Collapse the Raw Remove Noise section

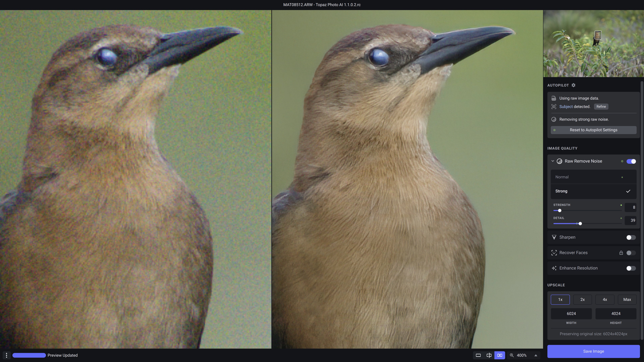pyautogui.click(x=553, y=161)
